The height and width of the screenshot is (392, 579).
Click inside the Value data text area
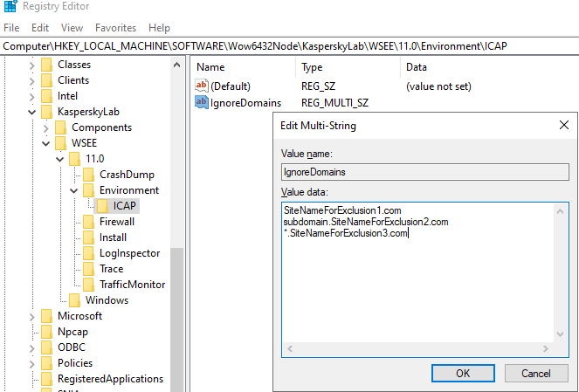click(417, 273)
